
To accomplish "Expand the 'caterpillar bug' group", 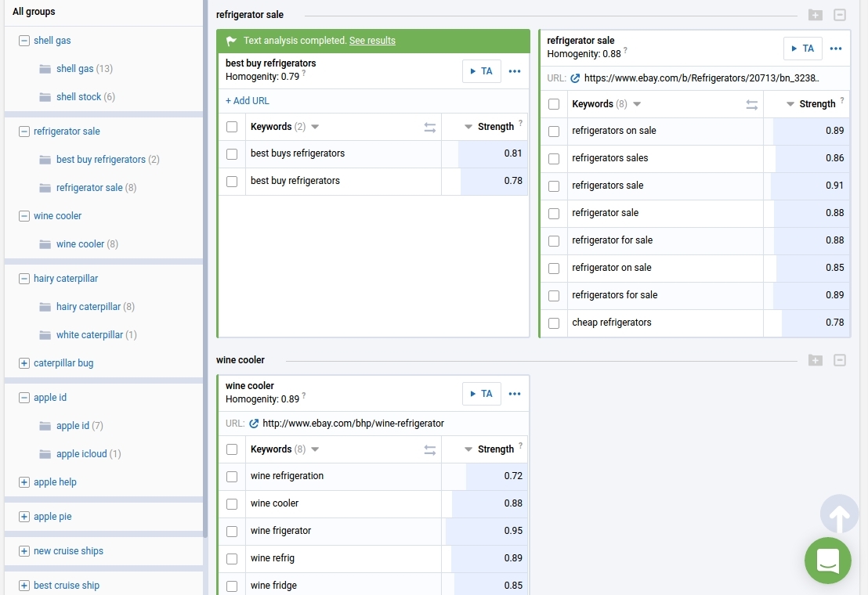I will (24, 363).
